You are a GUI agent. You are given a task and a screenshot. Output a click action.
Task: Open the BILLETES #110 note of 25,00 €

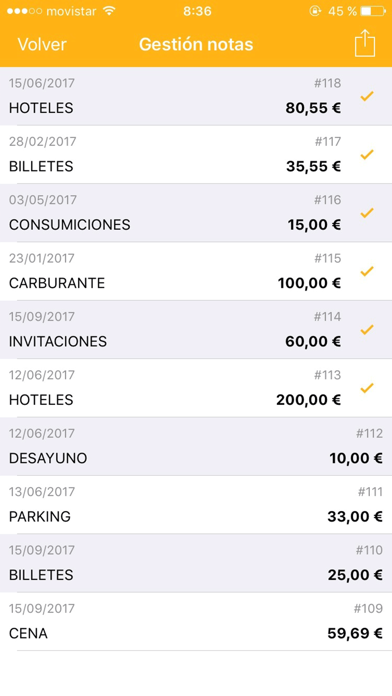[196, 563]
